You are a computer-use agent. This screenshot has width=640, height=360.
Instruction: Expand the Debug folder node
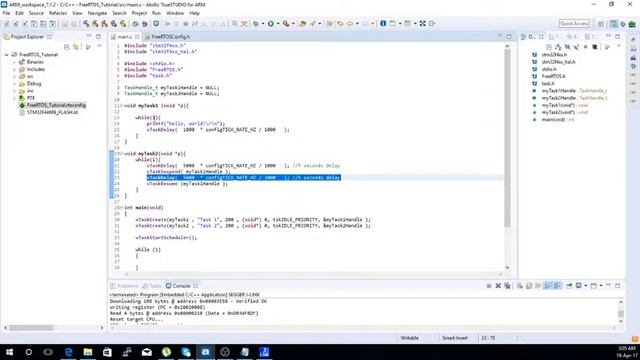(x=15, y=84)
